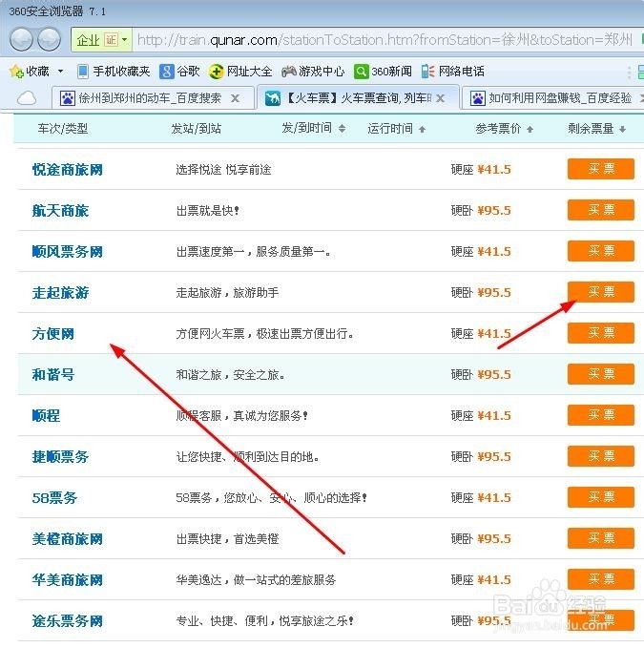644x648 pixels.
Task: Open 和谐号 link
Action: point(53,375)
